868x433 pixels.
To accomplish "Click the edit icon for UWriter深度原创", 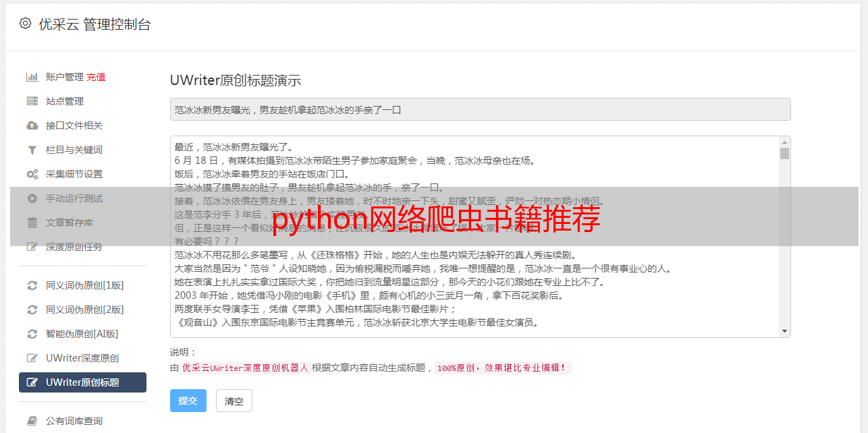I will click(32, 358).
